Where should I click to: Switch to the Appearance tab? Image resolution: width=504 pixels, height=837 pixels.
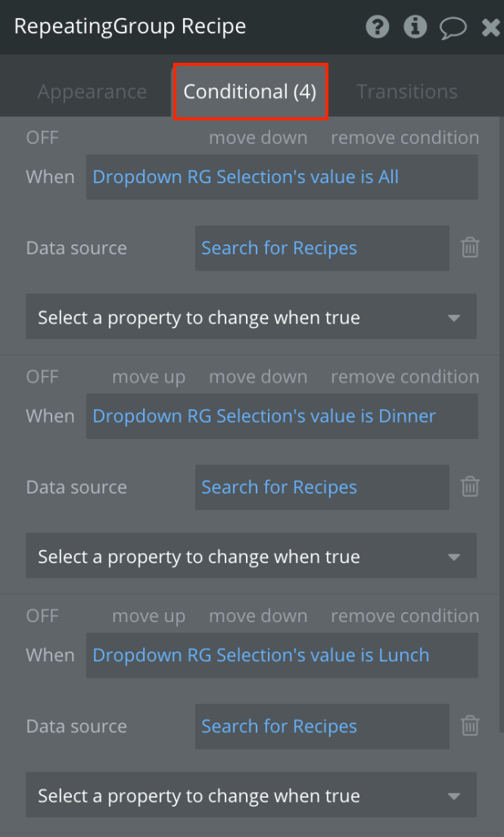pyautogui.click(x=92, y=92)
